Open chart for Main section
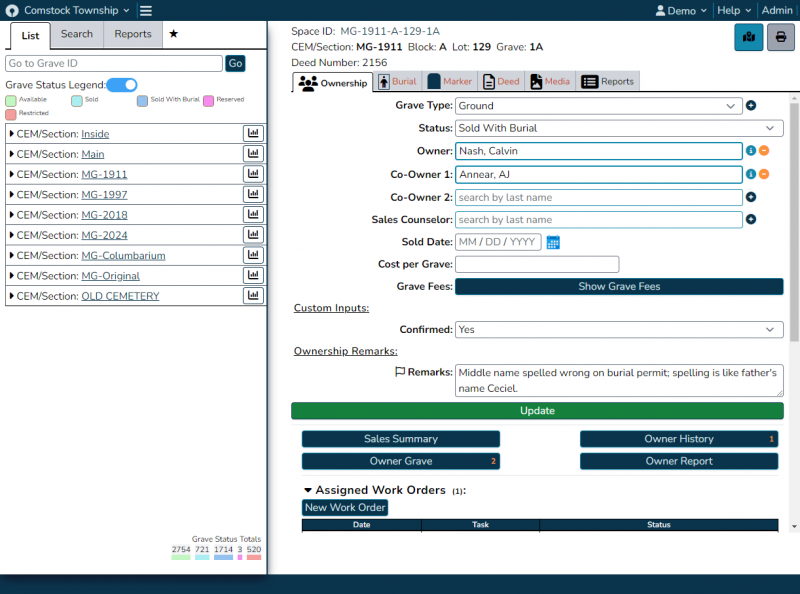 pos(253,154)
